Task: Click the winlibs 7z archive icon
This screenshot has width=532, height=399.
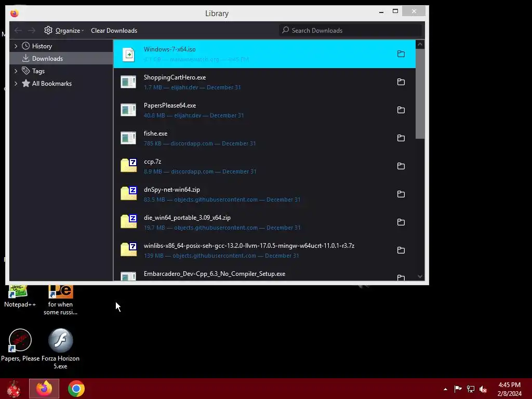Action: tap(129, 250)
